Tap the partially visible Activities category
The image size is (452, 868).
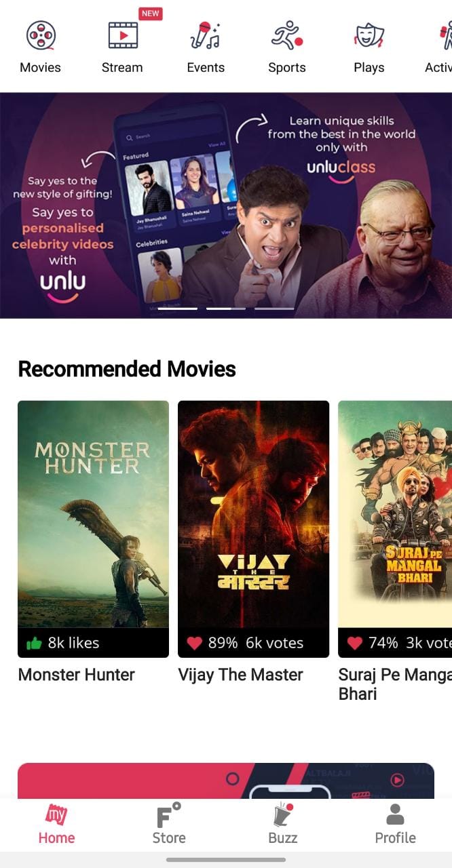click(438, 46)
